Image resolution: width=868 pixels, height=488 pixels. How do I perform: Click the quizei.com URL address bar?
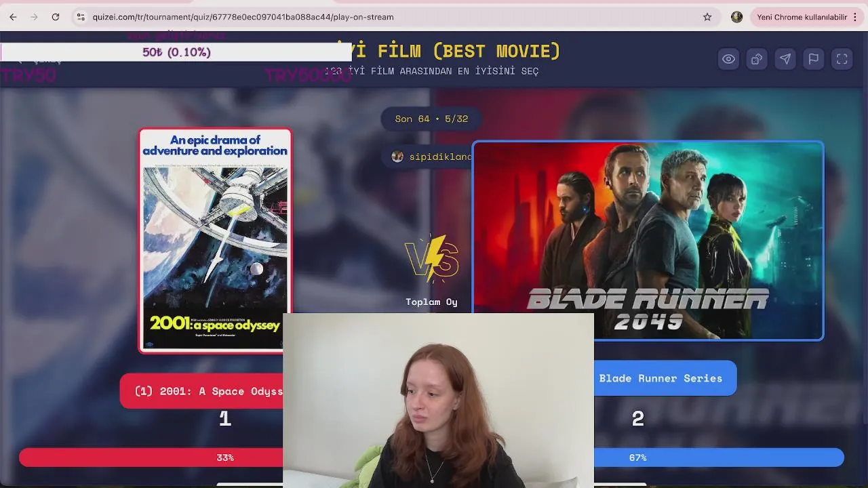click(x=393, y=17)
